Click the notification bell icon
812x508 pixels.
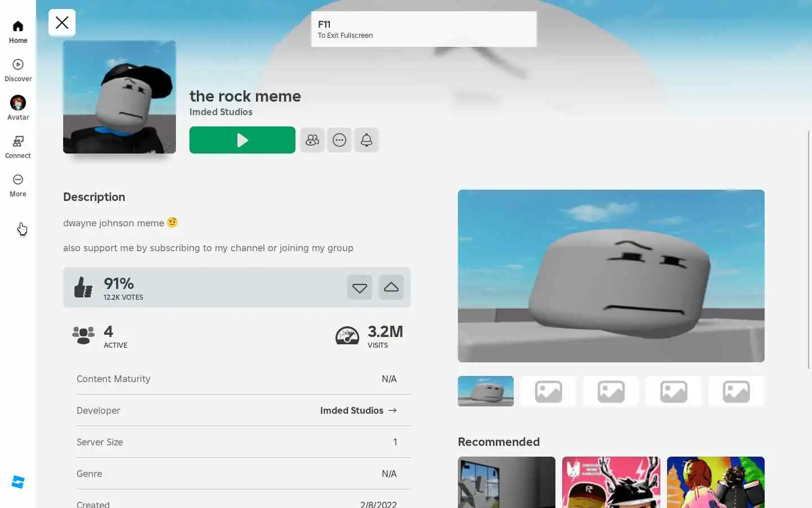pos(367,140)
